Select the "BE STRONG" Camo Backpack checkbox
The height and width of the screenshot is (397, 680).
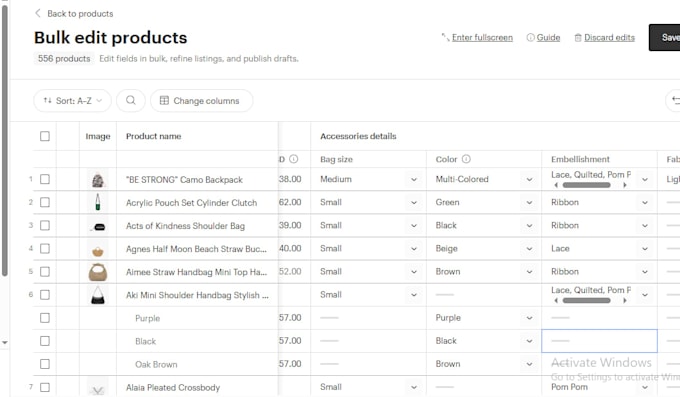point(45,179)
